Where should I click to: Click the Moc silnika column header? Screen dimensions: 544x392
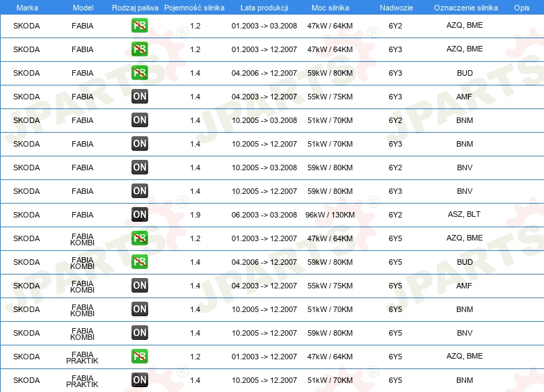(x=330, y=8)
